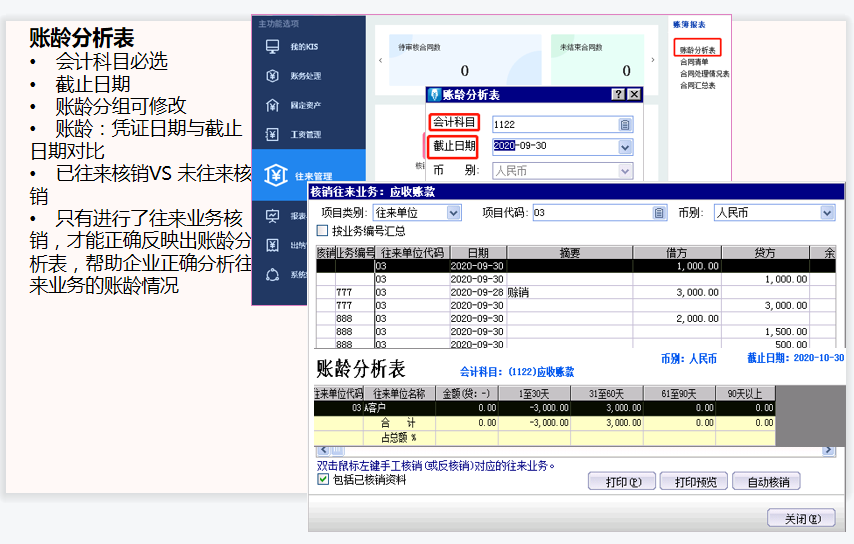Click the 会计科目 lookup icon next to 1122
This screenshot has height=544, width=854.
pyautogui.click(x=625, y=125)
